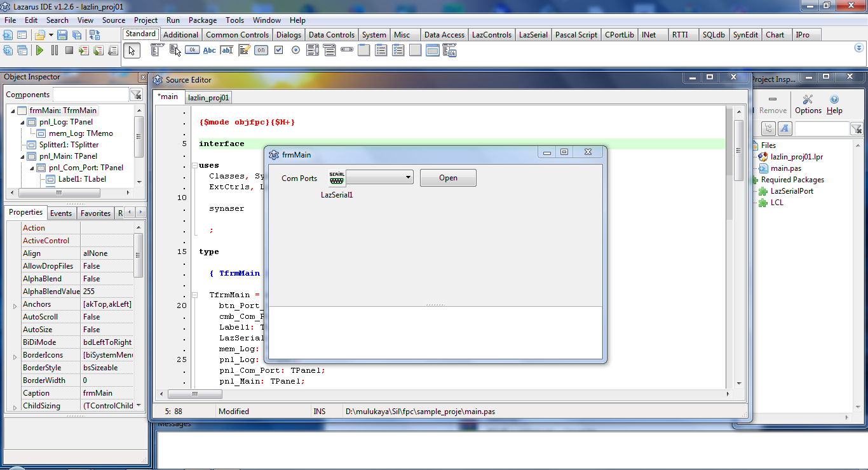This screenshot has height=470, width=868.
Task: Pick TMainMenu component from Standard palette
Action: (x=157, y=50)
